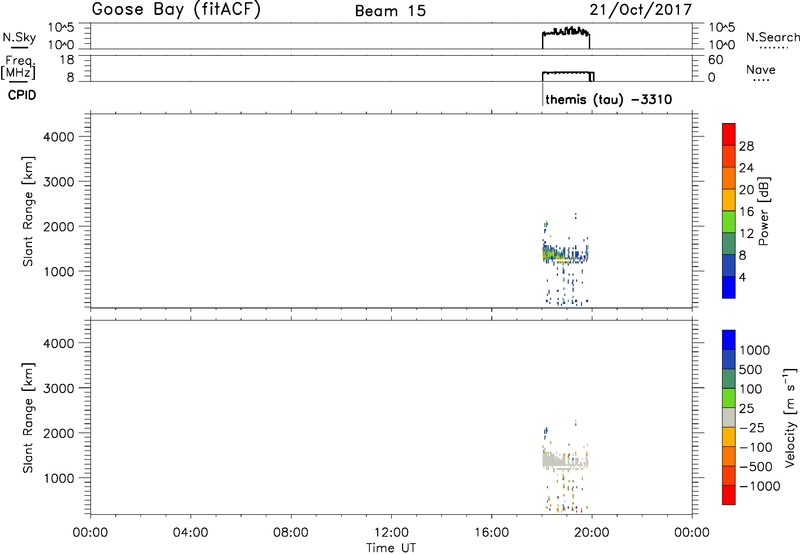Click the power backscatter band near 1300 km
The image size is (800, 554).
click(565, 254)
